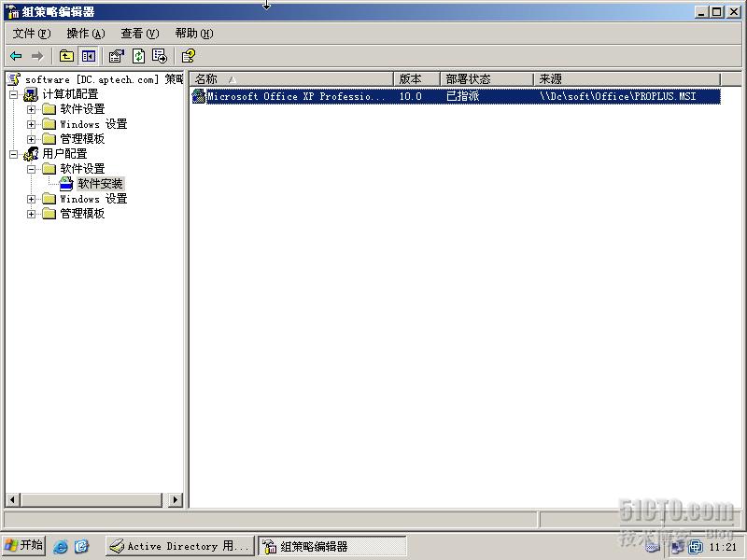
Task: Select the software policy root icon
Action: point(14,79)
